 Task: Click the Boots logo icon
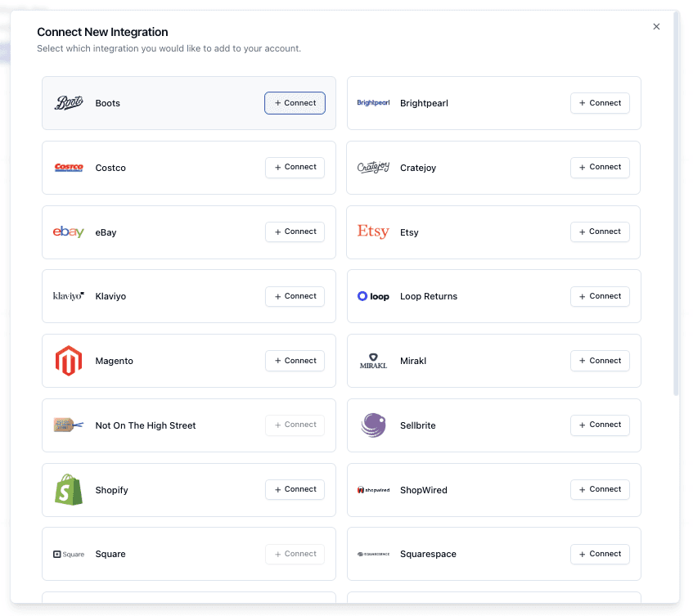coord(69,103)
